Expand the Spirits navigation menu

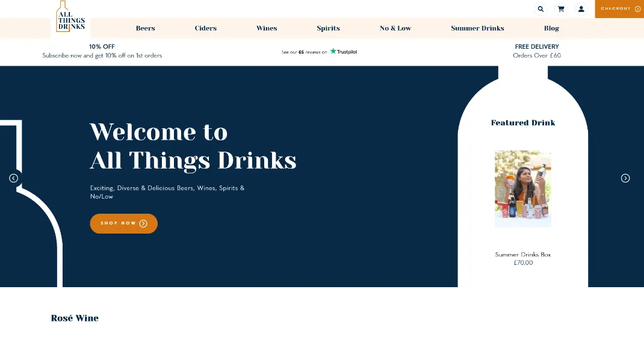click(x=328, y=28)
